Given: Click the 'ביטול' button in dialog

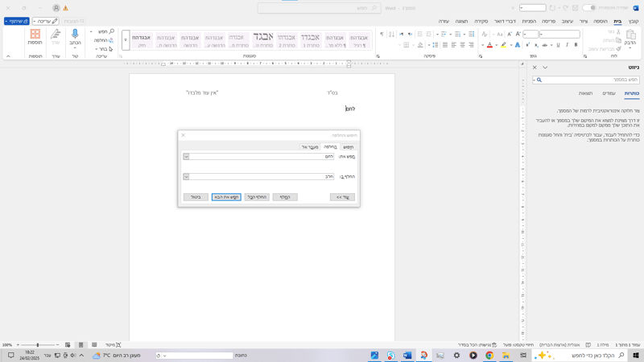Looking at the screenshot, I should pyautogui.click(x=196, y=197).
